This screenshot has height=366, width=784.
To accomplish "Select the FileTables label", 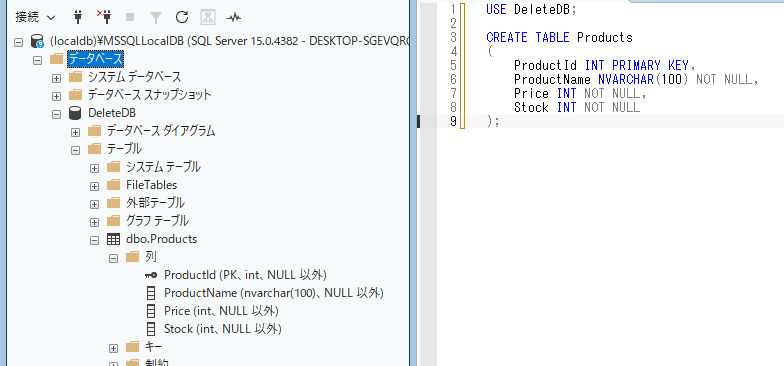I will 152,185.
